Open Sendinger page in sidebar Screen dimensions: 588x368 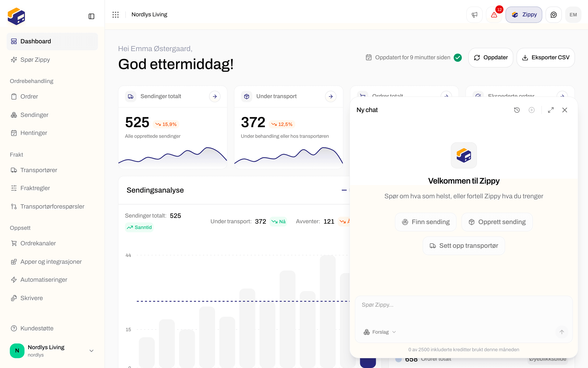(52, 115)
